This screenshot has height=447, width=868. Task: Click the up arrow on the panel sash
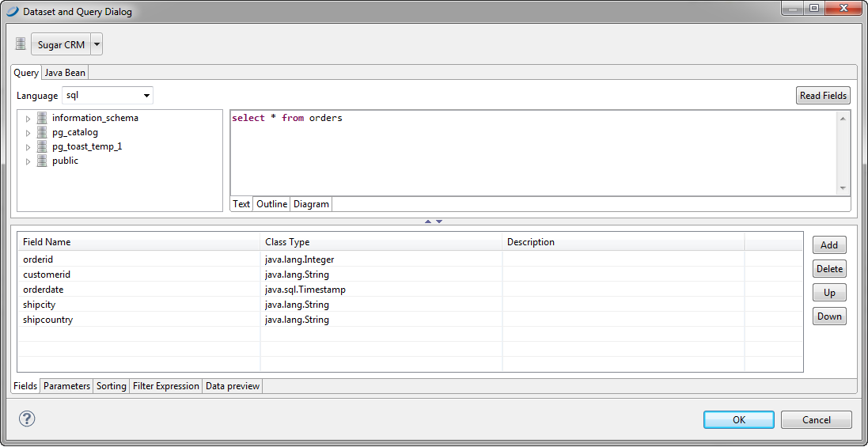(428, 222)
